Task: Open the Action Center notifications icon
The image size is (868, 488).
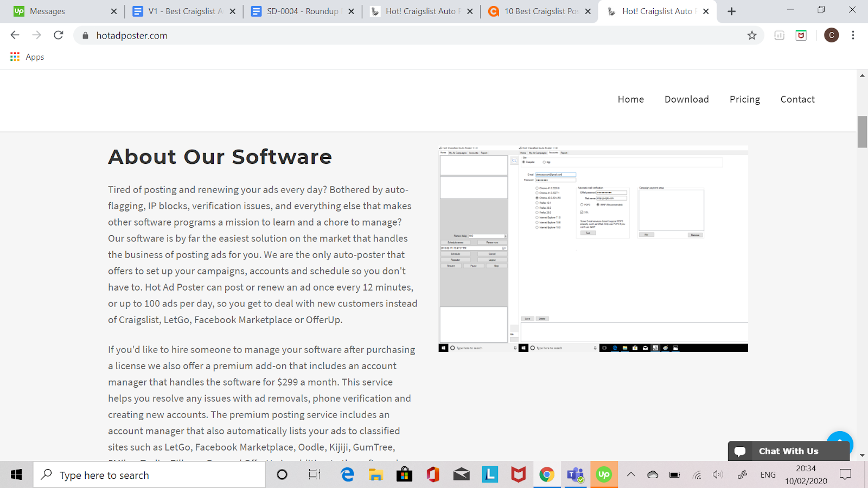Action: coord(845,474)
